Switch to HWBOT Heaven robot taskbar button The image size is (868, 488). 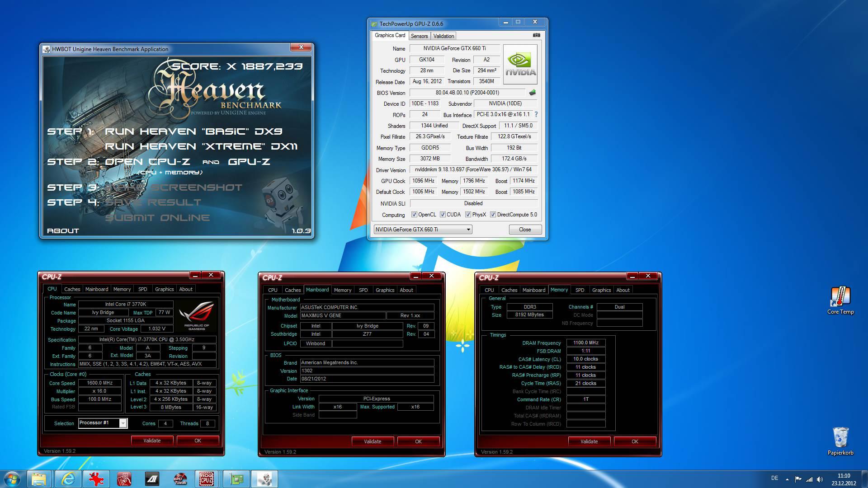pos(264,479)
